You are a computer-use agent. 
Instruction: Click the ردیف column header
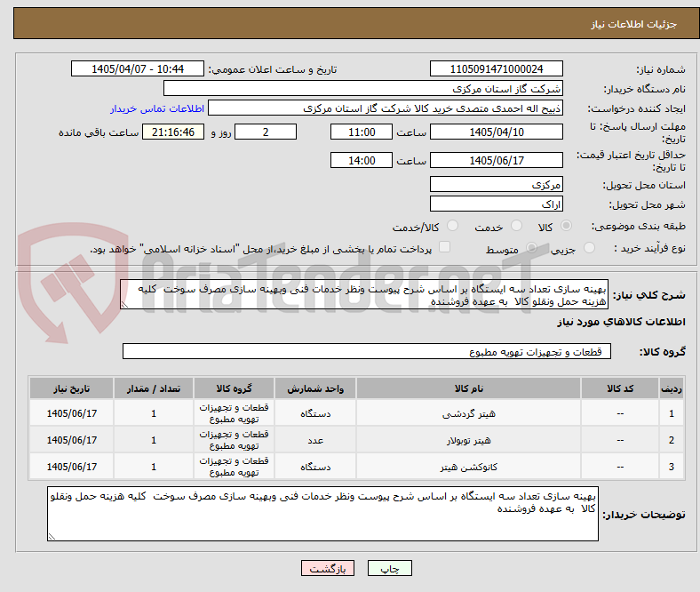[672, 388]
